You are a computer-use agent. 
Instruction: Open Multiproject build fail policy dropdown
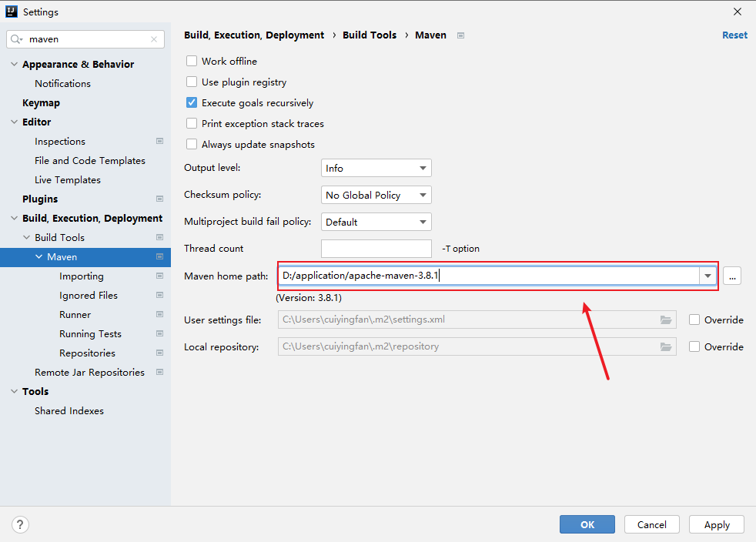pyautogui.click(x=376, y=222)
